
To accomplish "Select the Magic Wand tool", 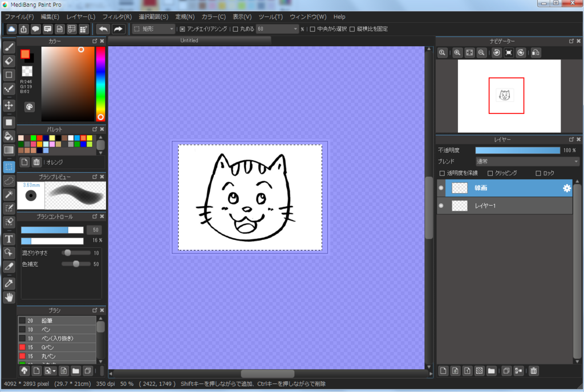I will pos(9,194).
